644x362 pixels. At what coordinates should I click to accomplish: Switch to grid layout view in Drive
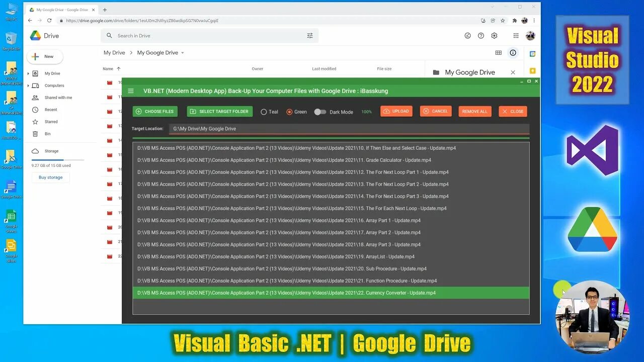tap(499, 53)
